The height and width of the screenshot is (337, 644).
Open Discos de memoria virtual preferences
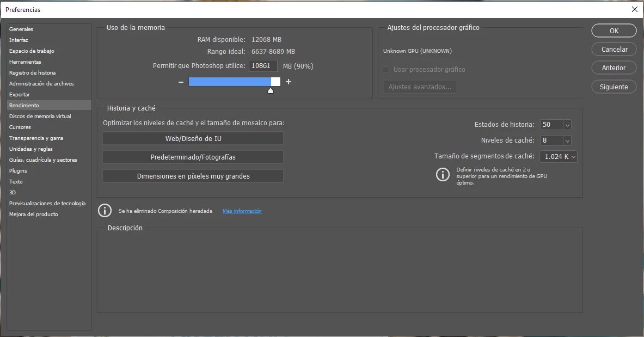click(40, 117)
